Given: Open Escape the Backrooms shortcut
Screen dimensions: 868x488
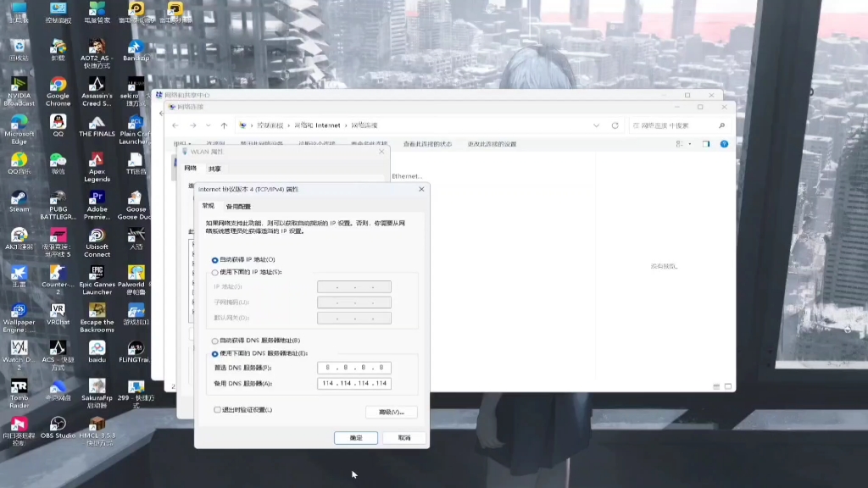Looking at the screenshot, I should point(97,319).
